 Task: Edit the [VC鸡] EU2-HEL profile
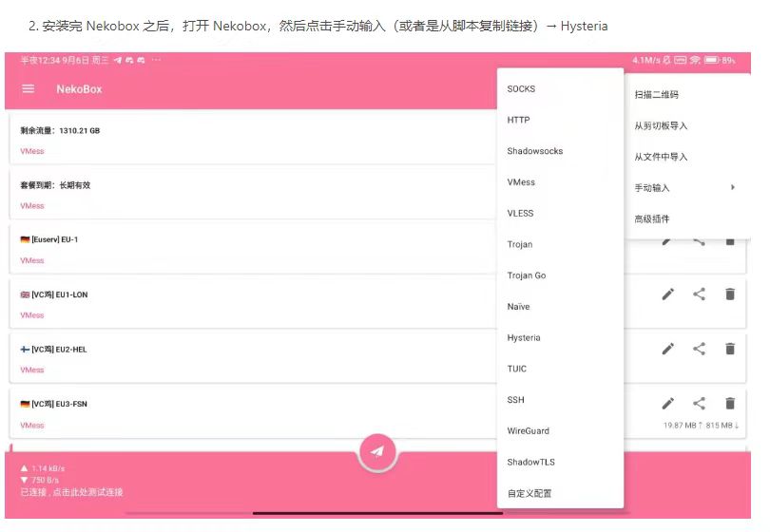tap(668, 349)
